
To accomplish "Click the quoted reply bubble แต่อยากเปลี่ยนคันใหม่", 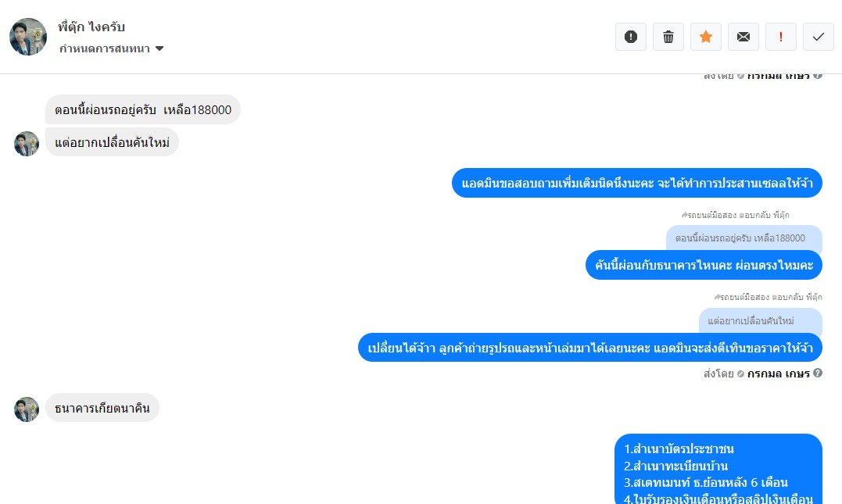I will tap(761, 320).
